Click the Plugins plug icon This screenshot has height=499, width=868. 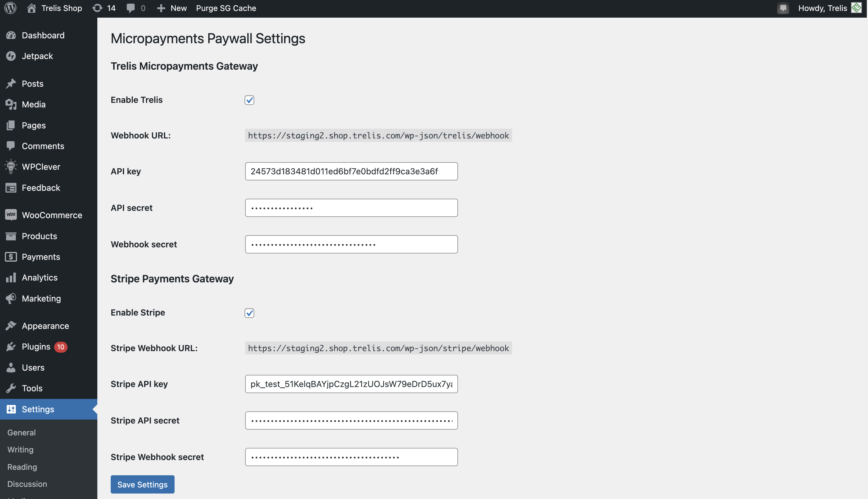tap(11, 347)
